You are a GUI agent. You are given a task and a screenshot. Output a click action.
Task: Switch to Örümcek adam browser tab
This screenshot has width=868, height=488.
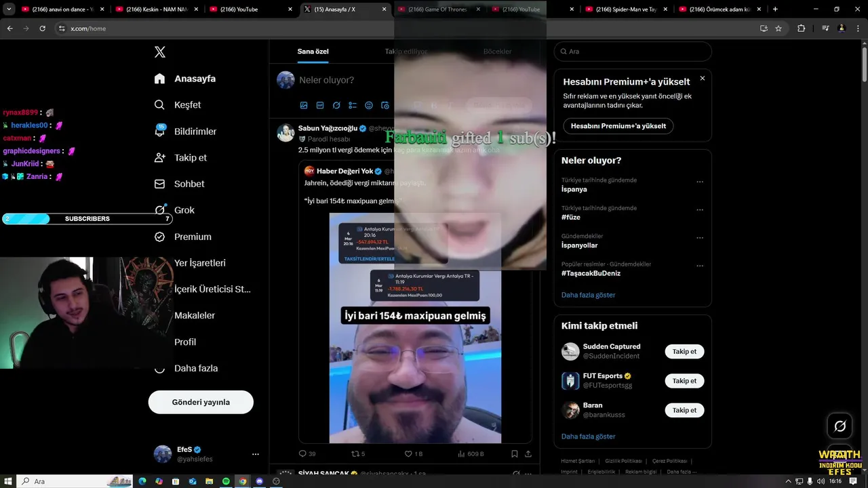click(x=720, y=9)
